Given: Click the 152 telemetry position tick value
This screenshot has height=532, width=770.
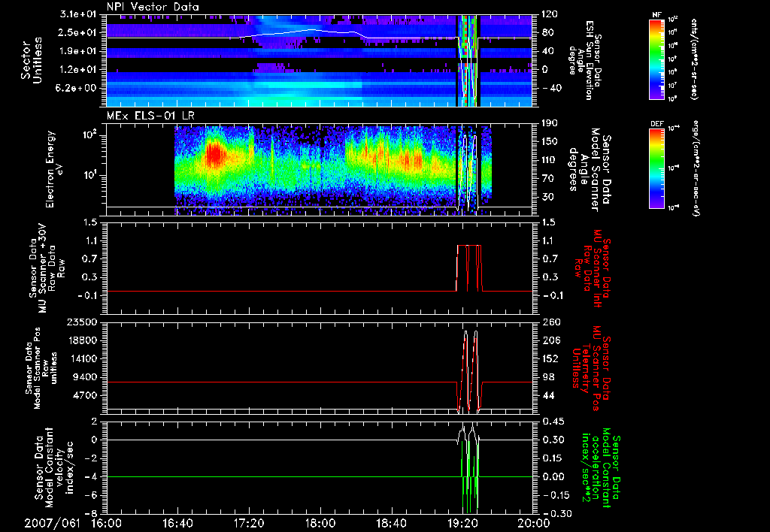Looking at the screenshot, I should pyautogui.click(x=550, y=358).
